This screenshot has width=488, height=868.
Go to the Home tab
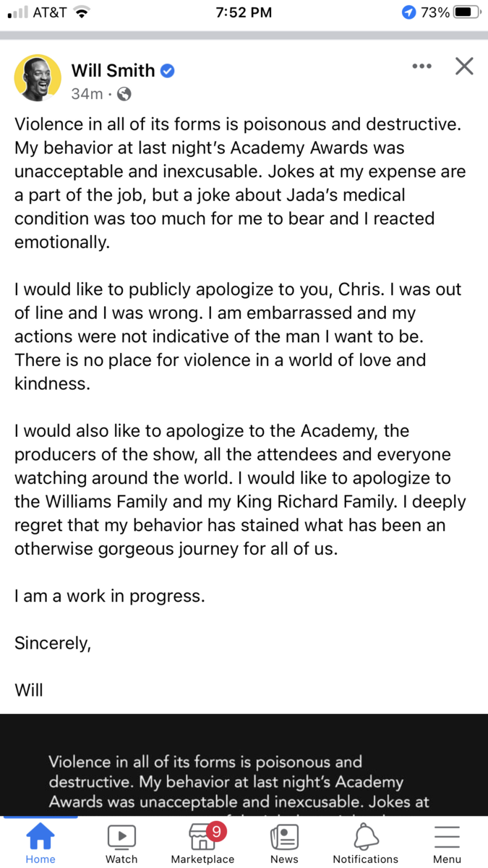click(x=40, y=845)
